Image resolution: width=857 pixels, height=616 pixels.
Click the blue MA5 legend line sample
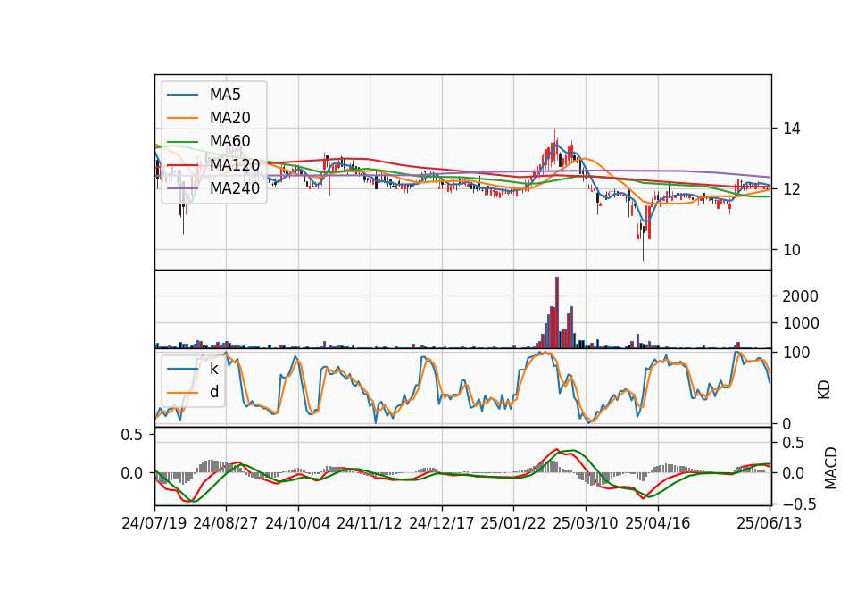pos(182,95)
